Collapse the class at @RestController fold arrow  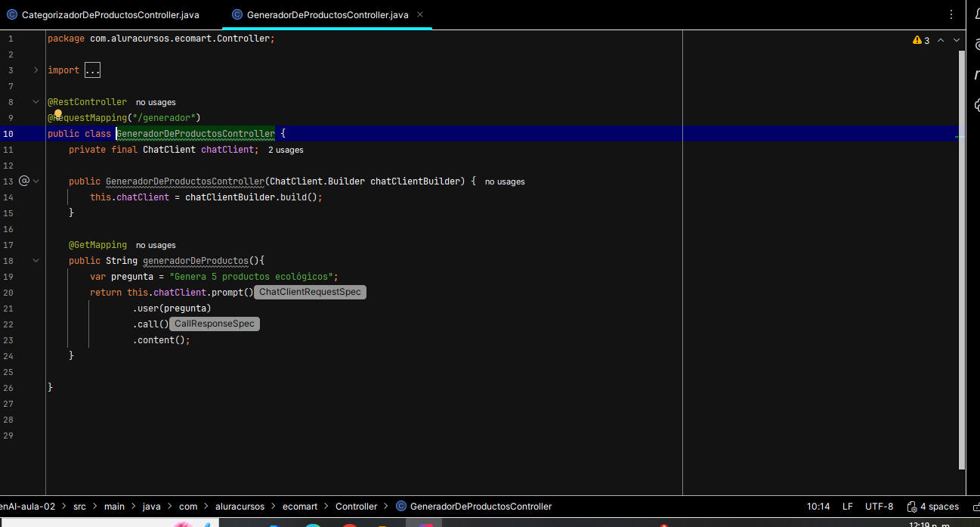[36, 102]
